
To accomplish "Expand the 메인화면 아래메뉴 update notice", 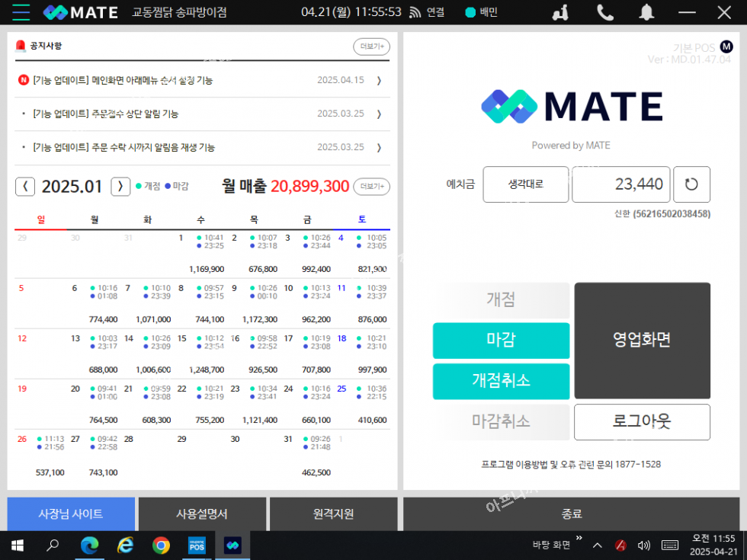I will [379, 80].
